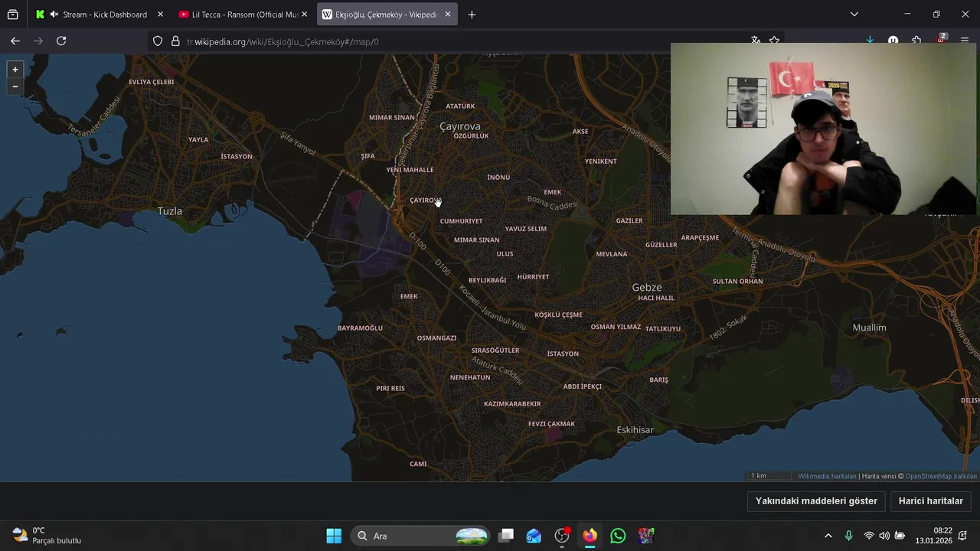Image resolution: width=980 pixels, height=551 pixels.
Task: Open the Wikimedia haritaları attribution link
Action: [827, 476]
